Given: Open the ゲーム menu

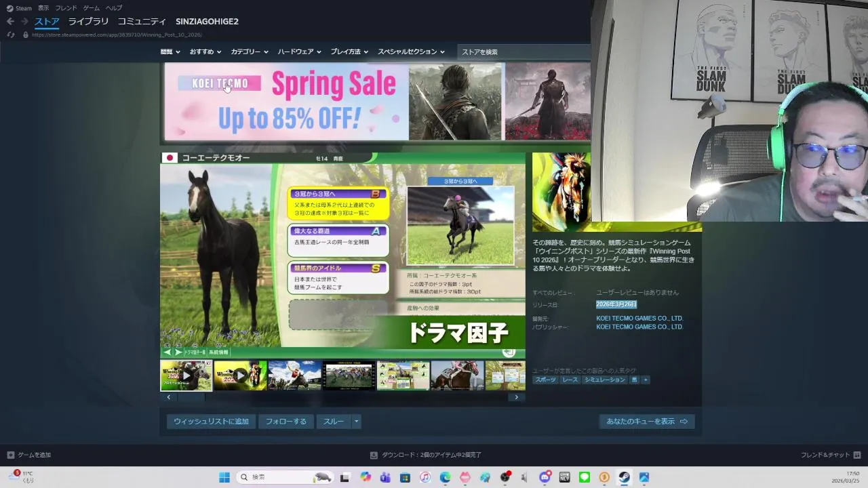Looking at the screenshot, I should [92, 8].
